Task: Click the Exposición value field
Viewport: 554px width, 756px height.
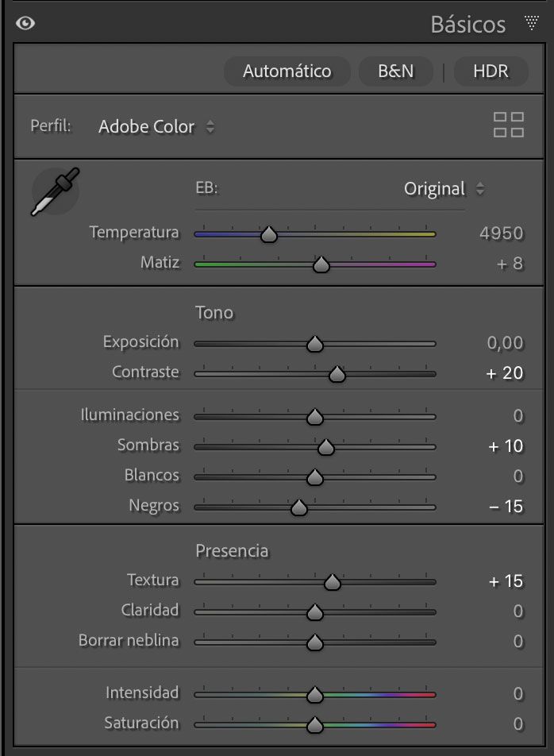Action: [x=505, y=343]
